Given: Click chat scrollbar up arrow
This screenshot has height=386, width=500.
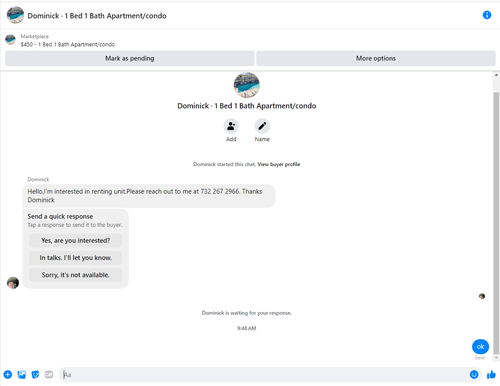Looking at the screenshot, I should click(496, 75).
